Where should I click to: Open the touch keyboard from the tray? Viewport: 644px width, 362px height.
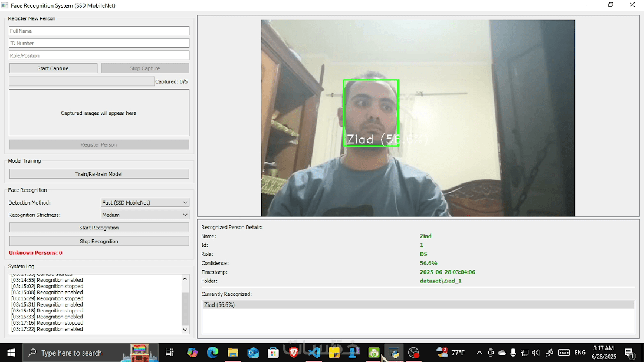click(x=564, y=353)
